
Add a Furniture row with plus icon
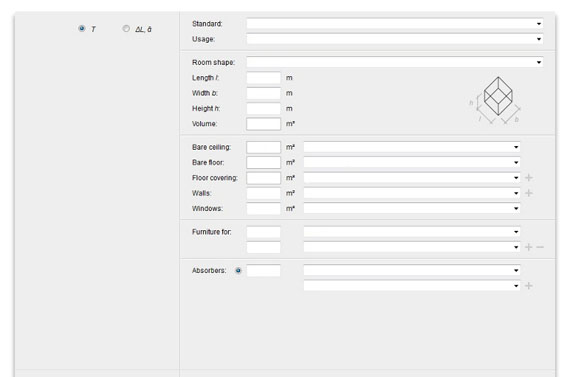point(529,247)
